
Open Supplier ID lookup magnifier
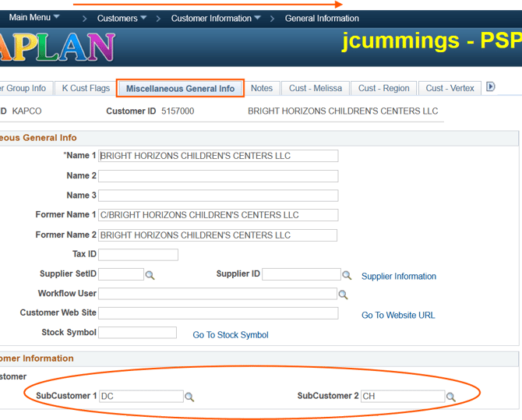click(x=347, y=275)
